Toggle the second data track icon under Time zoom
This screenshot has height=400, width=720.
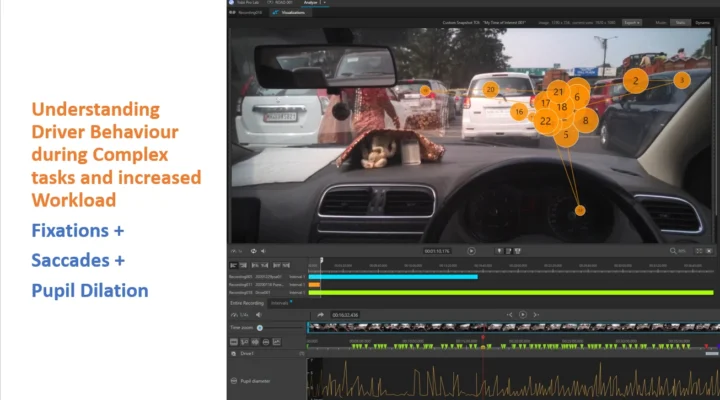[244, 342]
